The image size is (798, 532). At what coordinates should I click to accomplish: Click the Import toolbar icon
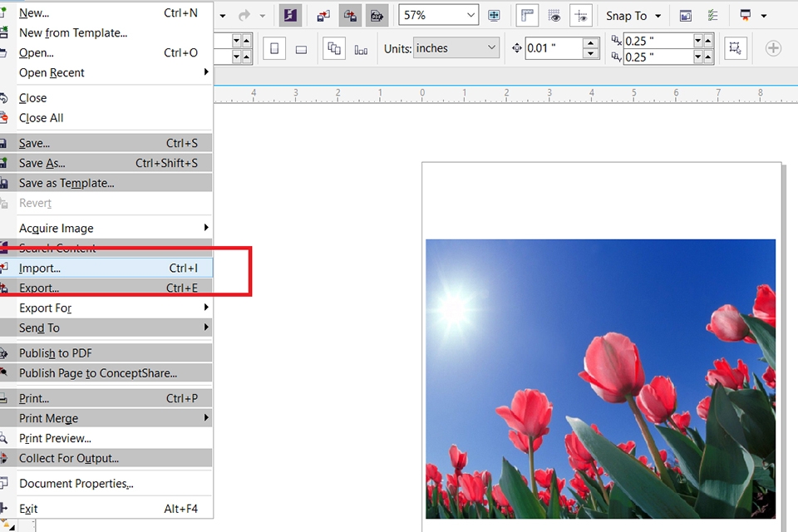click(x=324, y=15)
